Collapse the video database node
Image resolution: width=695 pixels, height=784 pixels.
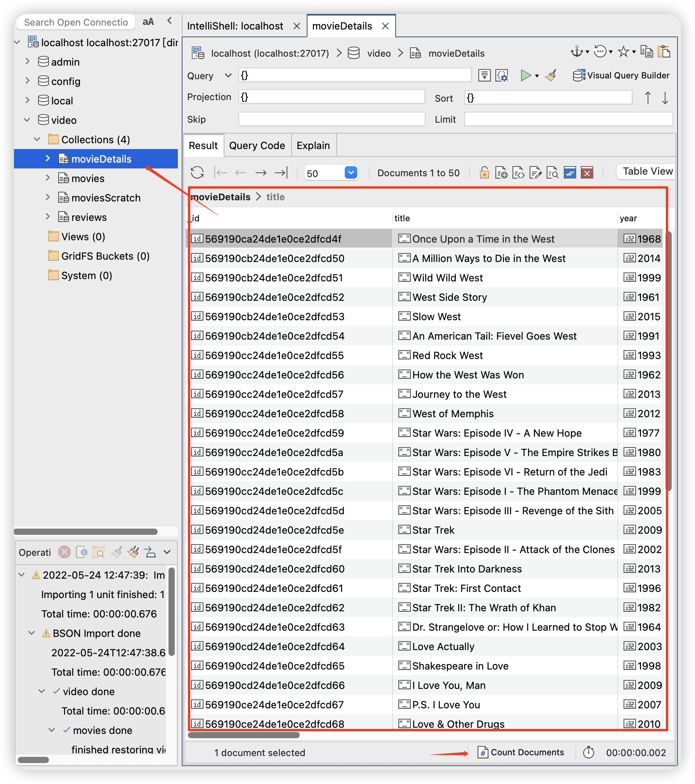[x=27, y=120]
